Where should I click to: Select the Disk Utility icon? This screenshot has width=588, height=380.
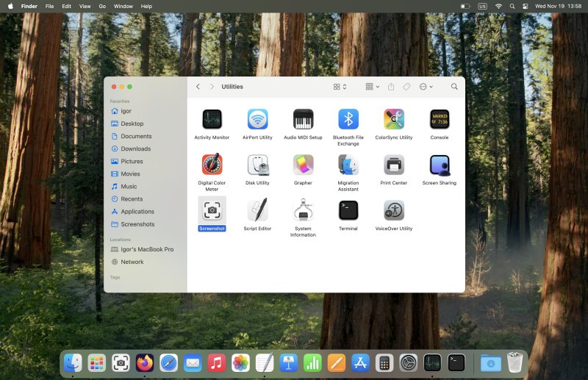click(257, 165)
